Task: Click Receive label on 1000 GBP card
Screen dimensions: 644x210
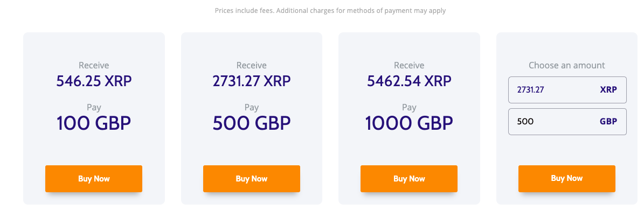Action: click(409, 65)
